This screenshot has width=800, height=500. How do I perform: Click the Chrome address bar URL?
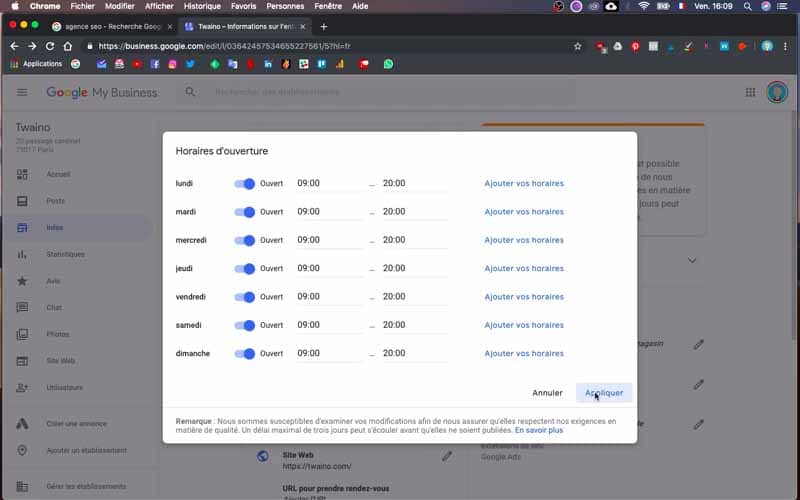coord(224,46)
